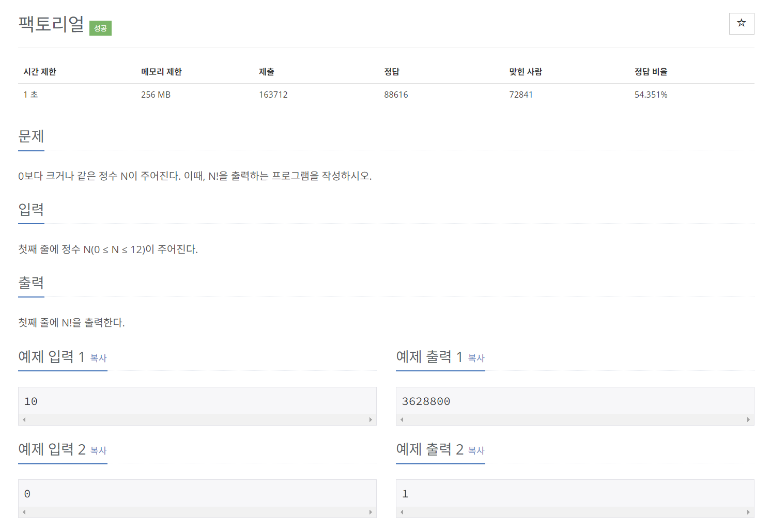Click the 문제 section heading
The width and height of the screenshot is (770, 532).
click(30, 136)
